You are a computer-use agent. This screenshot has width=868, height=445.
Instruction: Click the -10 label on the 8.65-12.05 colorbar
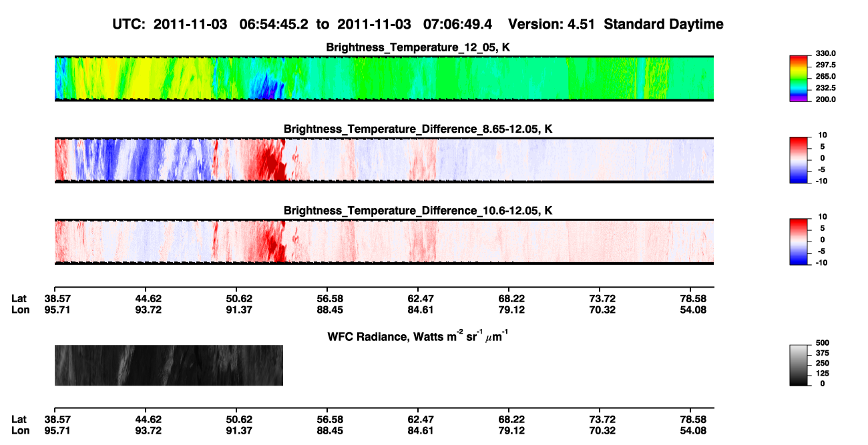coord(821,180)
